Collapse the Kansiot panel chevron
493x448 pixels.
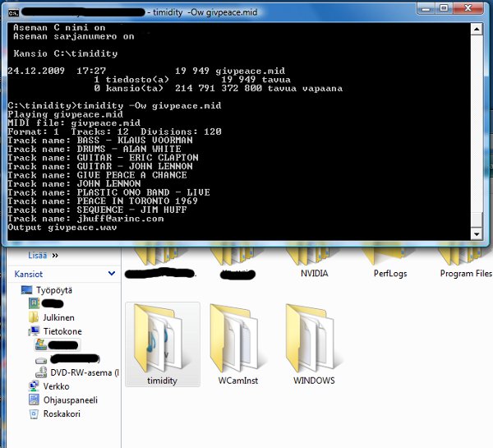[x=111, y=274]
